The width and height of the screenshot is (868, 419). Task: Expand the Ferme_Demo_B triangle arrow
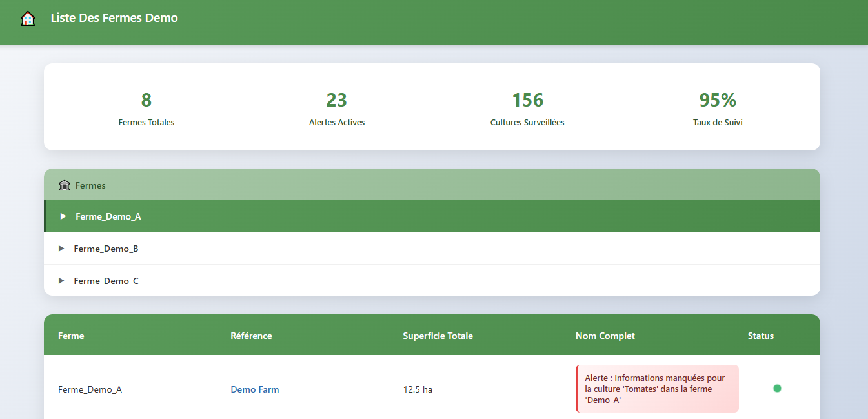pyautogui.click(x=61, y=249)
